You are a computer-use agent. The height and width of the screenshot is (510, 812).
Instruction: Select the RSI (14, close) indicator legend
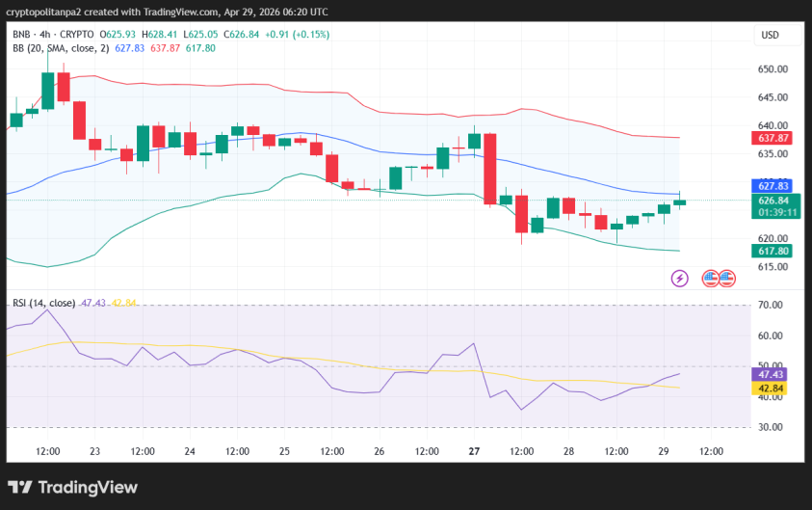point(43,303)
